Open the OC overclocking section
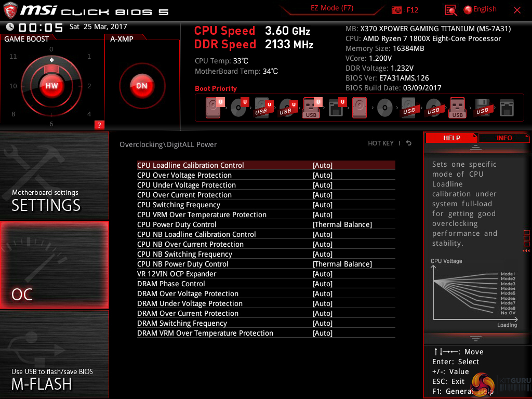532x399 pixels. click(54, 265)
